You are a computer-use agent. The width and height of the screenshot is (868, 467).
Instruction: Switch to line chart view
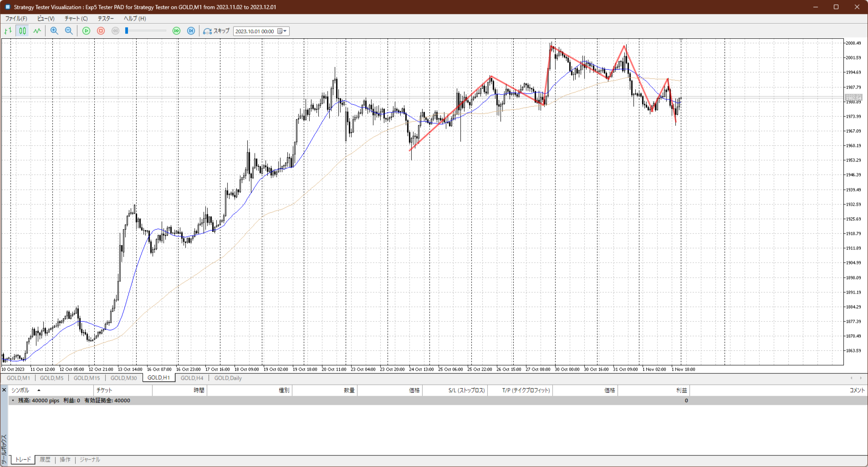point(37,31)
